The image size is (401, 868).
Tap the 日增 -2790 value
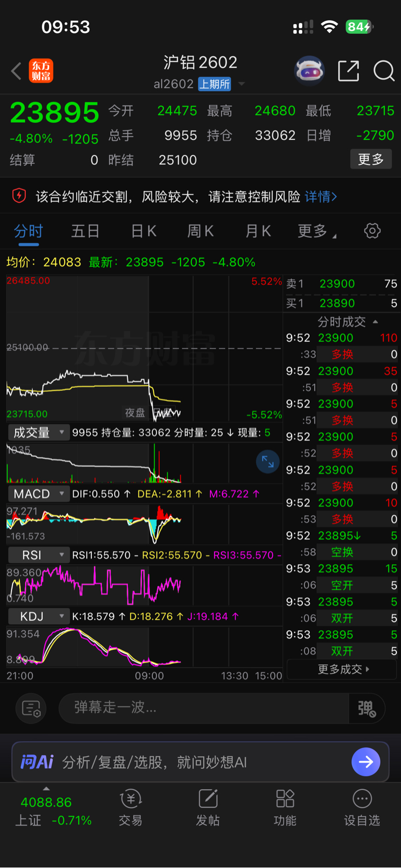click(x=375, y=135)
